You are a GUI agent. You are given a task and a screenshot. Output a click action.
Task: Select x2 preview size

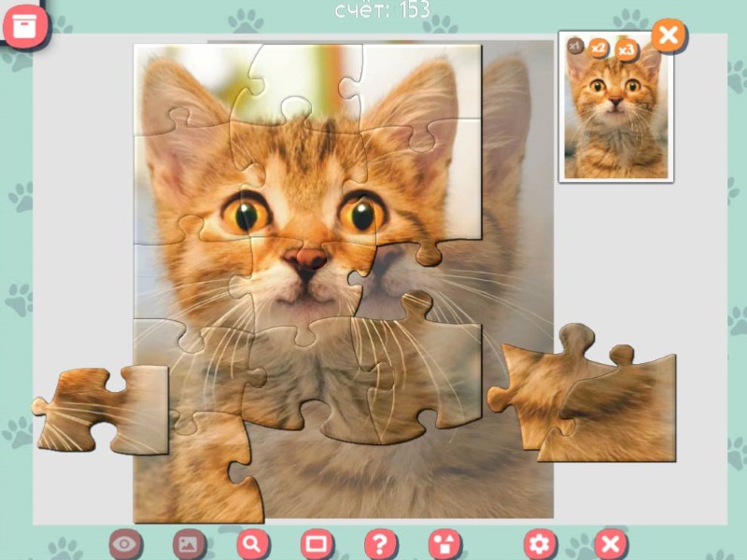(x=599, y=49)
